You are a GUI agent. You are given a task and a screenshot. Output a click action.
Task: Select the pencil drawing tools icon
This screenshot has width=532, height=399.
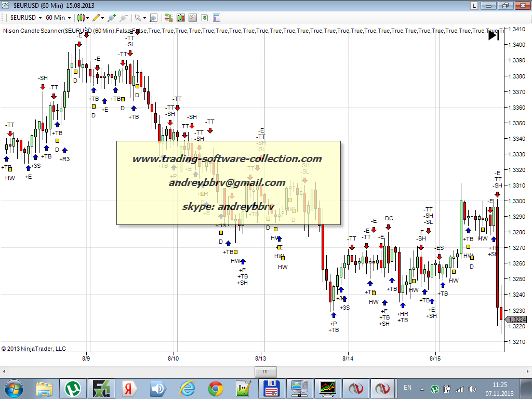pos(97,18)
